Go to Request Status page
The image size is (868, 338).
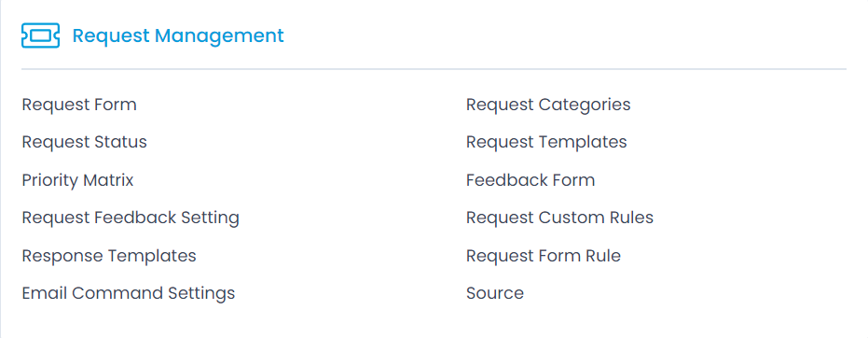(x=85, y=142)
